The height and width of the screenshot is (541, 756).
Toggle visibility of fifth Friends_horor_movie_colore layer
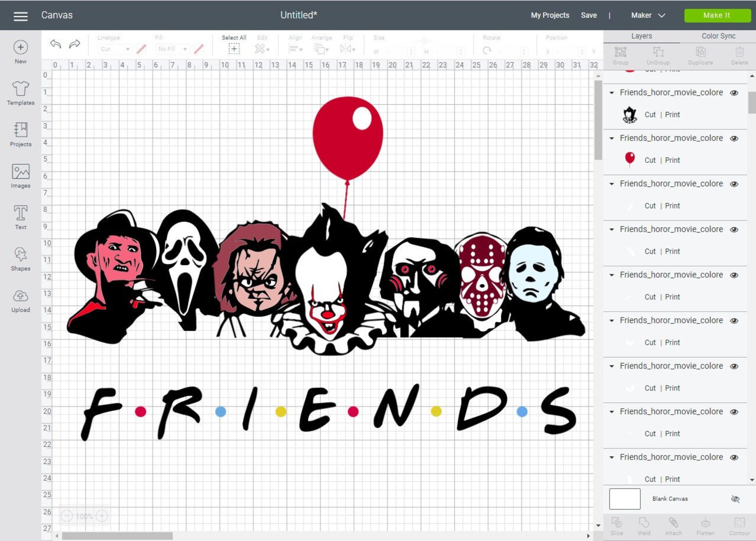click(x=734, y=275)
